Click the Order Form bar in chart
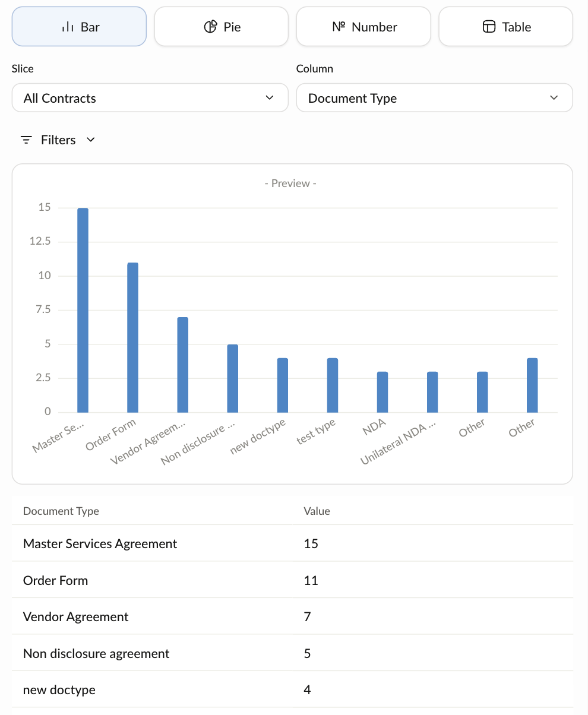The width and height of the screenshot is (588, 715). tap(132, 337)
